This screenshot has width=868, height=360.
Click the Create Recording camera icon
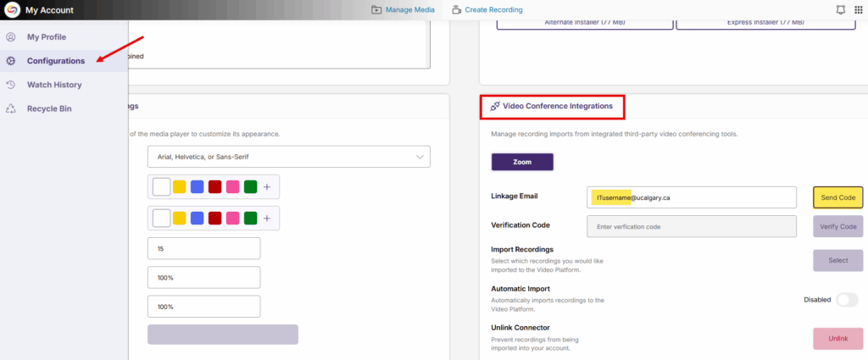(457, 9)
